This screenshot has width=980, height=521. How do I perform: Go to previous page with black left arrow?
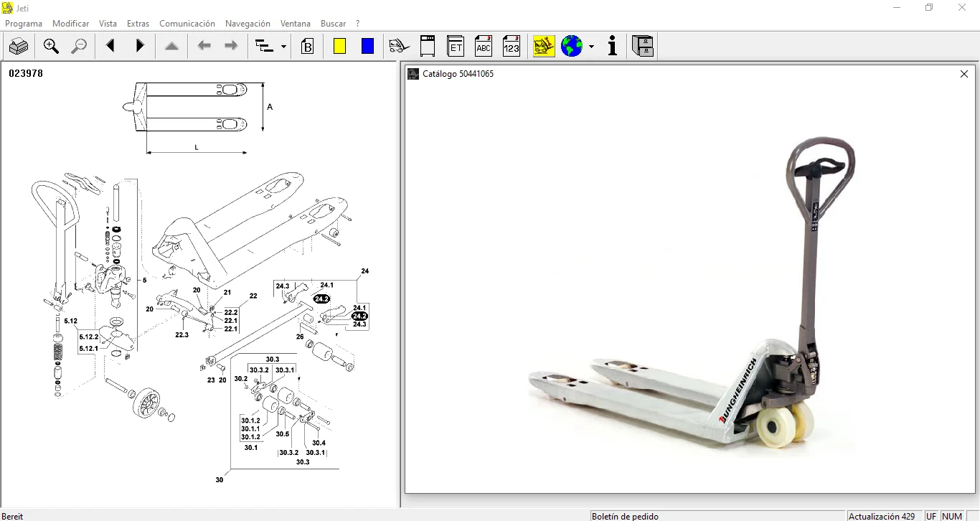tap(110, 47)
